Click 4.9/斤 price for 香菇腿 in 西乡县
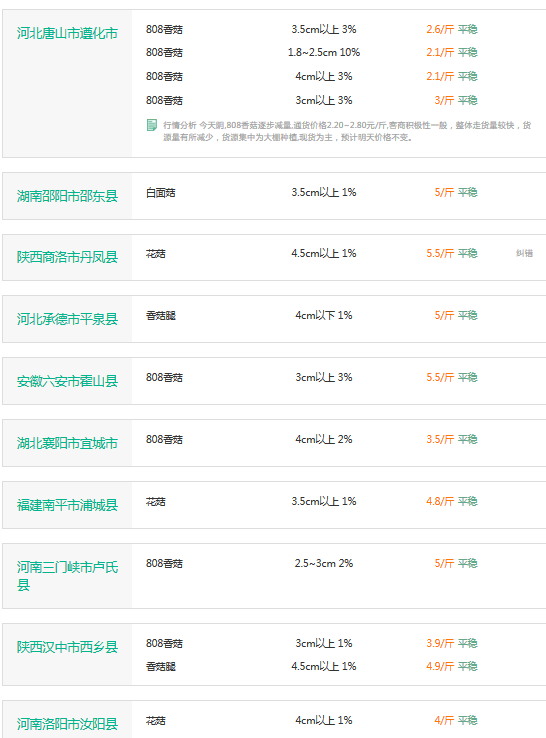The width and height of the screenshot is (546, 738). tap(440, 666)
